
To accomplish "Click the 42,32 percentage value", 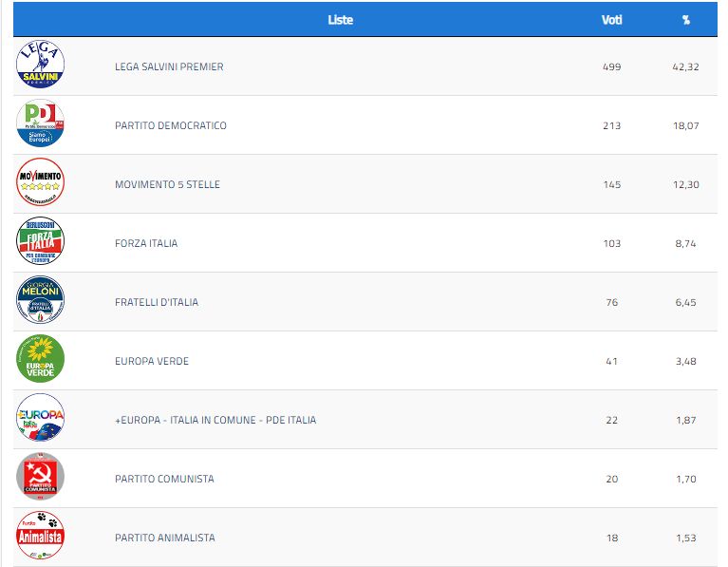I will pos(685,66).
